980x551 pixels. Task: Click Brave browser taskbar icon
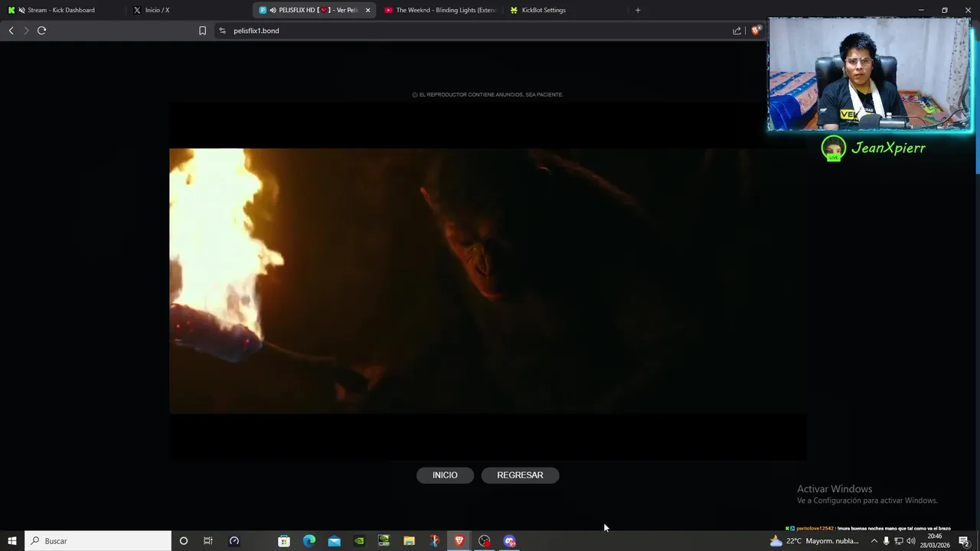(x=459, y=541)
